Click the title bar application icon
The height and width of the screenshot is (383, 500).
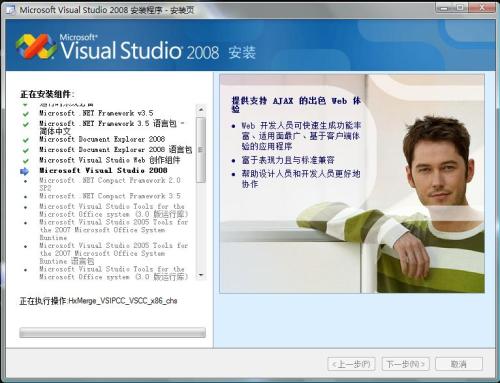tap(11, 10)
